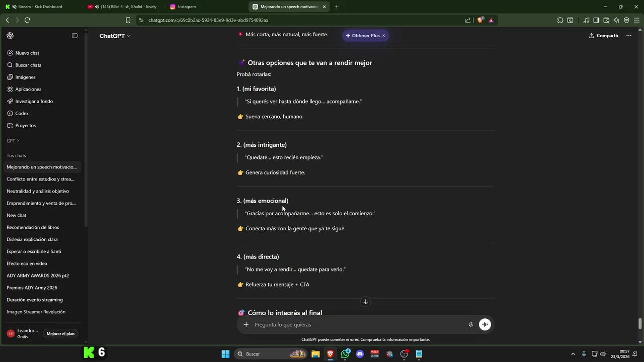The width and height of the screenshot is (644, 362).
Task: Open the ChatGPT model dropdown
Action: 115,36
